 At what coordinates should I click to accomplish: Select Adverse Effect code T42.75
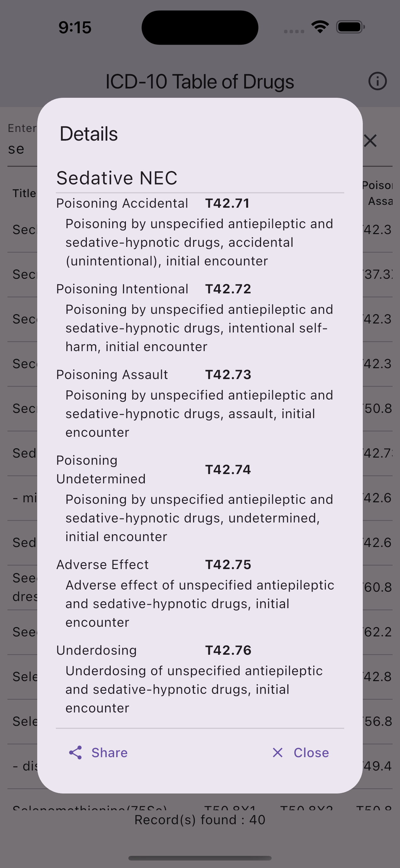[x=228, y=564]
